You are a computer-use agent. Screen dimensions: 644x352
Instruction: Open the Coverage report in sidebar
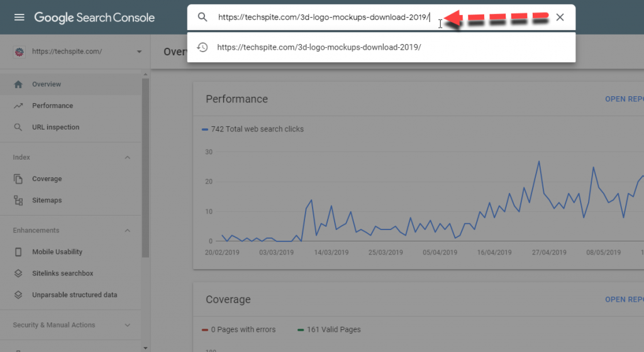70,179
